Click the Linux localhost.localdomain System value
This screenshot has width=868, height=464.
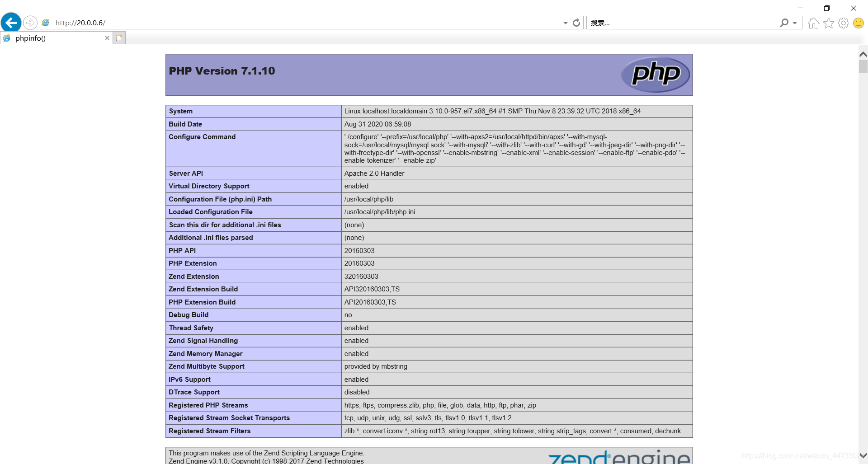click(x=492, y=111)
